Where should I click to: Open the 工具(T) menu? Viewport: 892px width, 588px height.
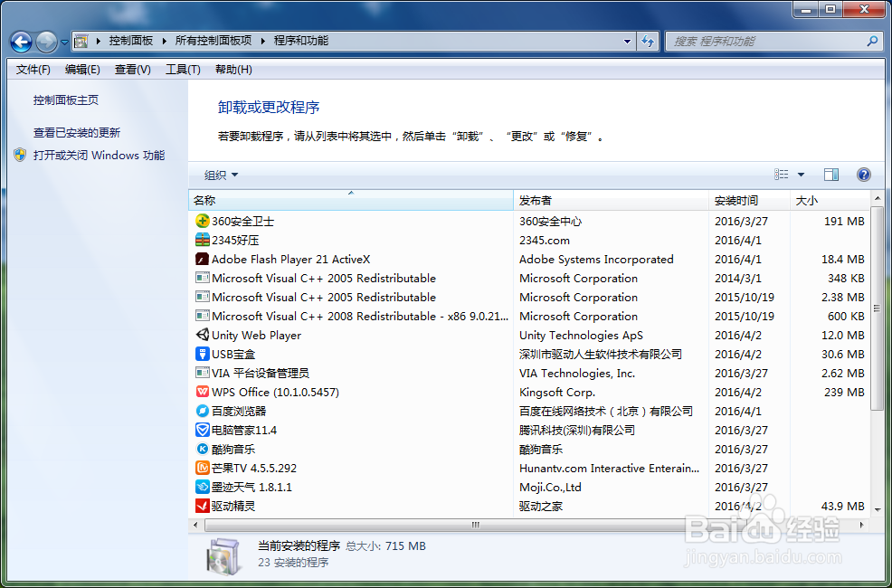click(x=183, y=70)
